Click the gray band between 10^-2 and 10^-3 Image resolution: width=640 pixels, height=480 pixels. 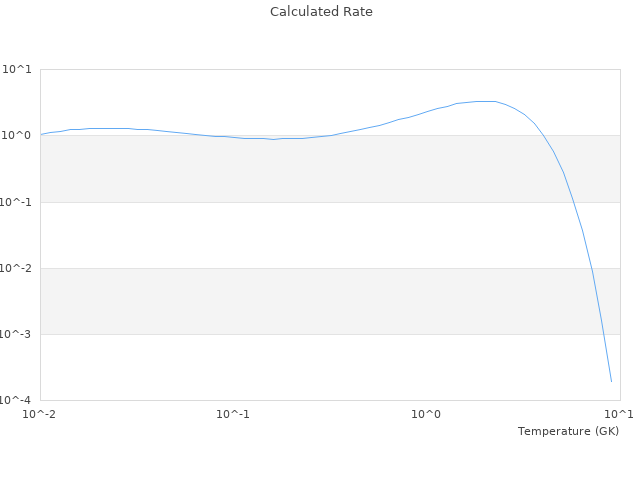[300, 301]
